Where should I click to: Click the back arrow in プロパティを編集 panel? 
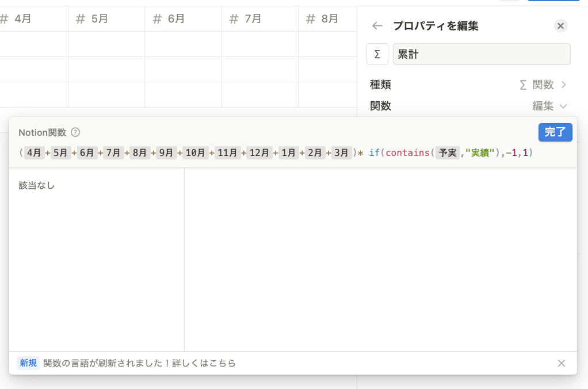pyautogui.click(x=377, y=25)
